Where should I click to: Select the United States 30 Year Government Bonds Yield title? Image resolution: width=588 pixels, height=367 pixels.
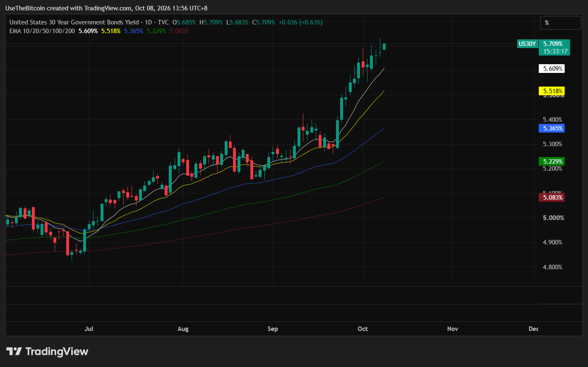pyautogui.click(x=74, y=22)
